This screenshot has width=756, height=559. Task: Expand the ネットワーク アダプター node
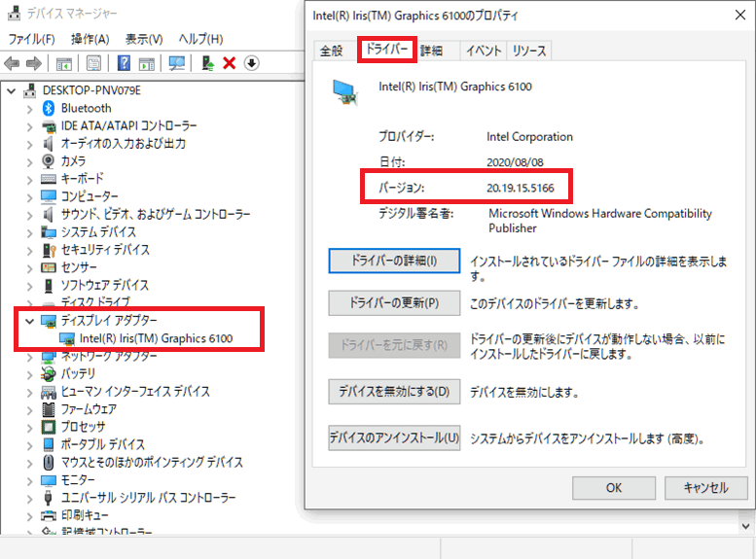30,357
